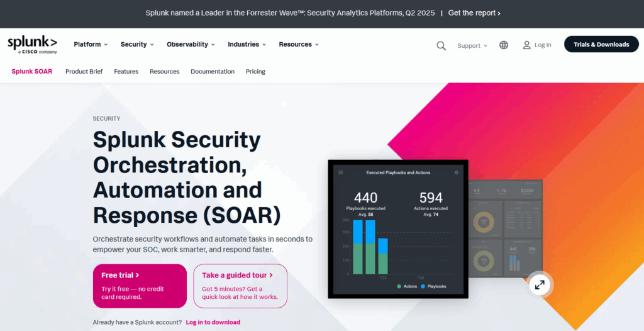The image size is (644, 331).
Task: Click the dashboard panel menu grid icon
Action: pyautogui.click(x=341, y=172)
